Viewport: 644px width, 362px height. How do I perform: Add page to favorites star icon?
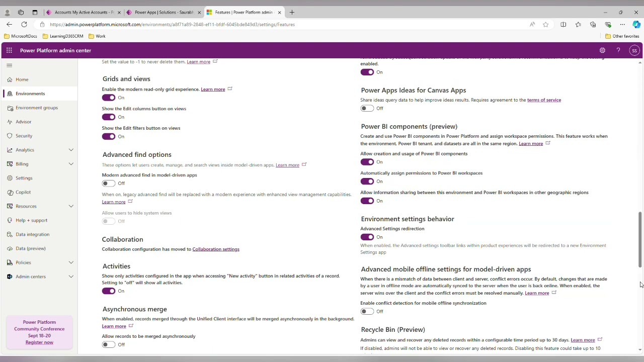pos(545,24)
